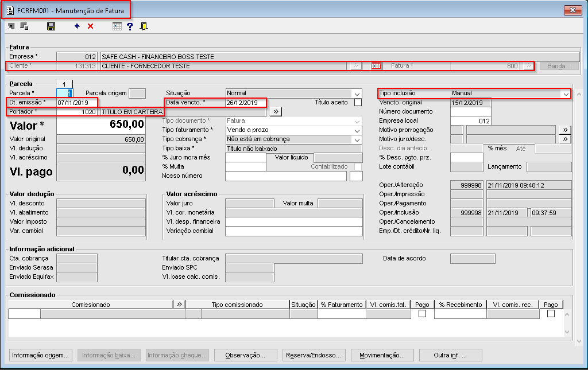This screenshot has width=588, height=370.
Task: Click the Tipo comissionado column header
Action: (237, 305)
